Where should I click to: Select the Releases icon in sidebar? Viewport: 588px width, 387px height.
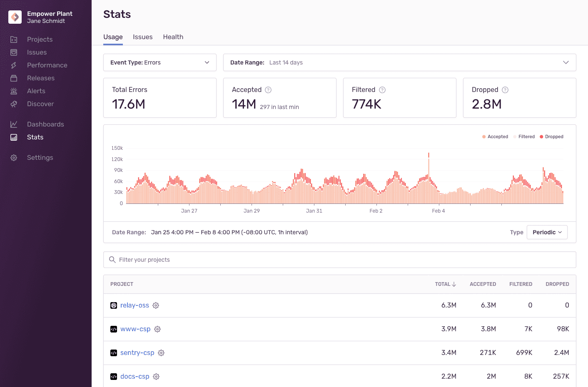pyautogui.click(x=14, y=78)
